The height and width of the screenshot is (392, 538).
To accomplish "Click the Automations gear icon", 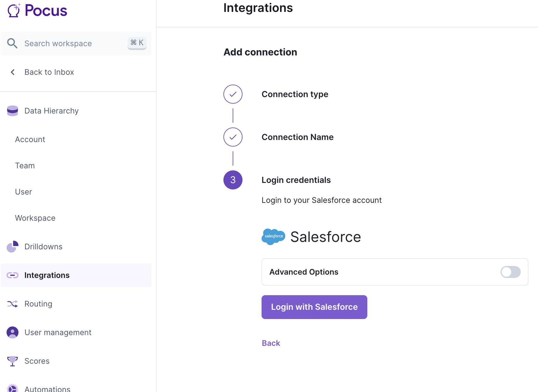I will (13, 388).
